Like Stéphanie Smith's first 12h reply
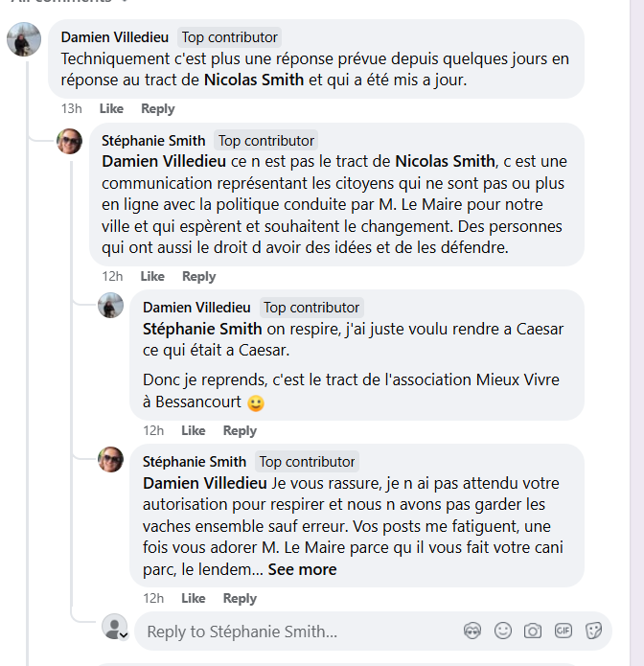644x666 pixels. 152,277
